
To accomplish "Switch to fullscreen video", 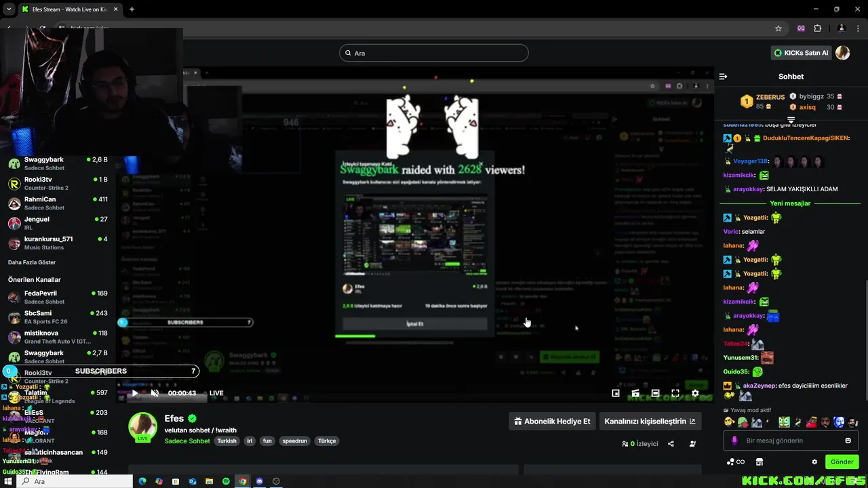I will (x=675, y=393).
